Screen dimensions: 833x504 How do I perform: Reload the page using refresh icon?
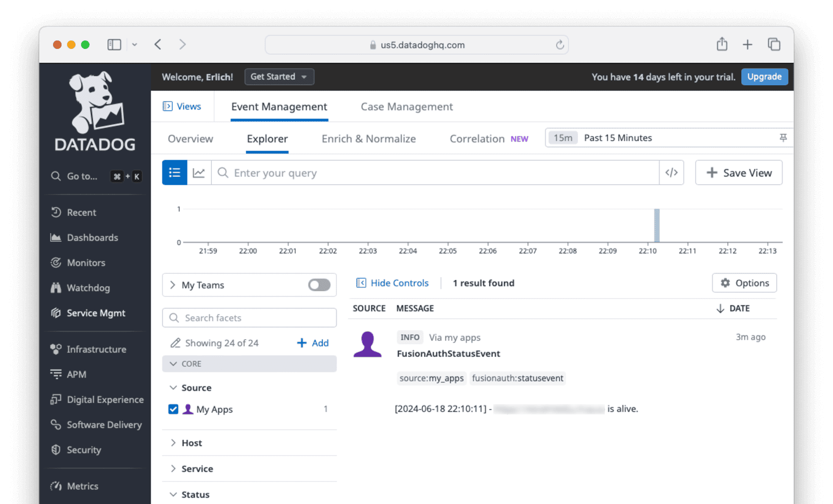560,45
